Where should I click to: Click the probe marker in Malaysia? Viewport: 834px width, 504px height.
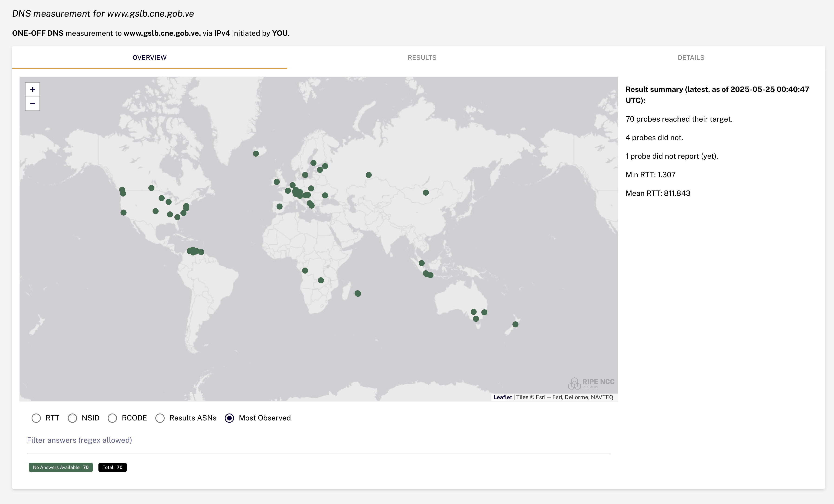click(x=421, y=263)
